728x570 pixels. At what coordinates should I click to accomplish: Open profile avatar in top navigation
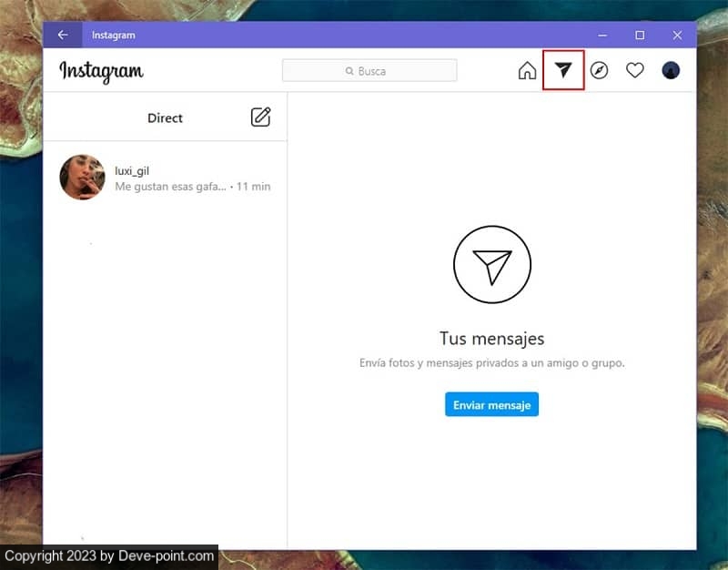point(671,71)
